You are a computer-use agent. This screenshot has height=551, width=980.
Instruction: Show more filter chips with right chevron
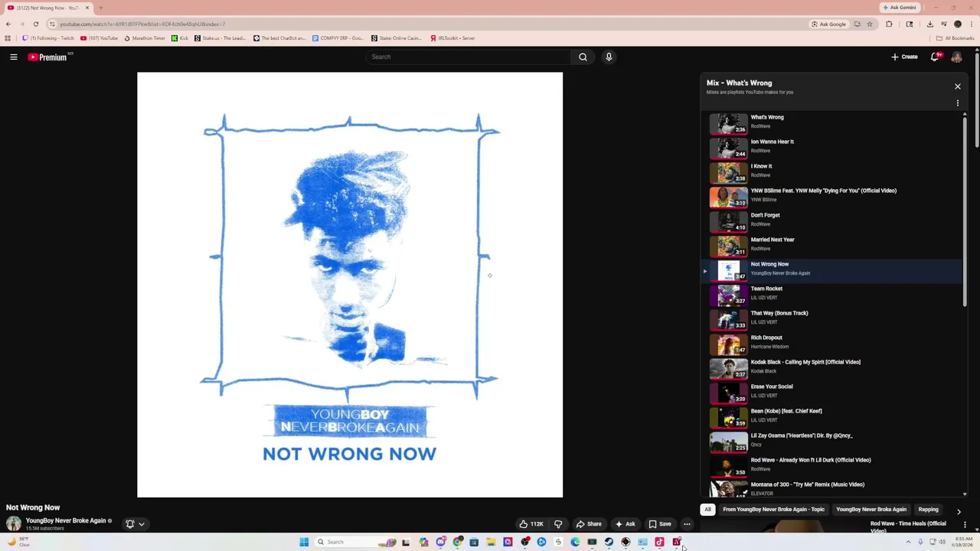pos(959,511)
